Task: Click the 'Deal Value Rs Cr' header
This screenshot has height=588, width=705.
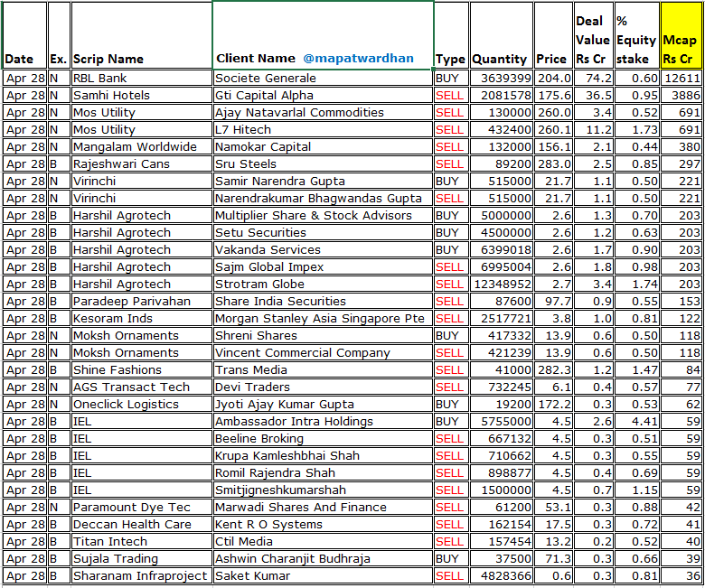Action: click(x=593, y=35)
